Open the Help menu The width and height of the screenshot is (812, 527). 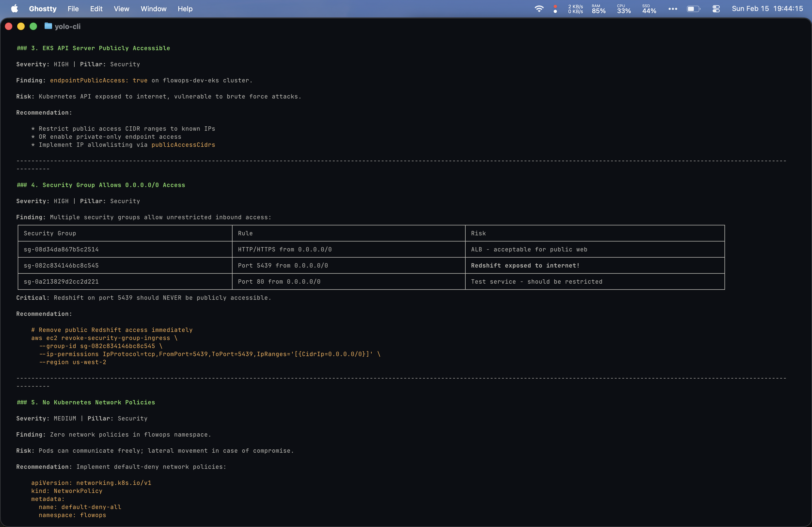coord(185,9)
